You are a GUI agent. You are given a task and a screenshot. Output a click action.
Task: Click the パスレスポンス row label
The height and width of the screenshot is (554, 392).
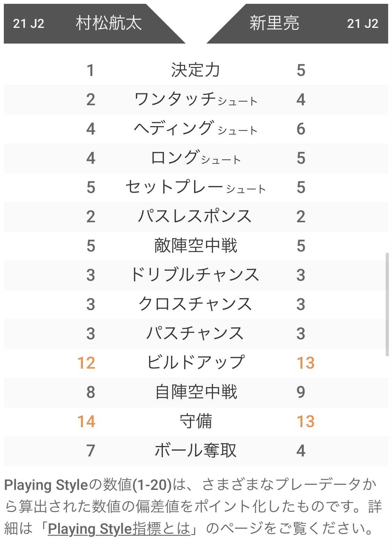195,217
